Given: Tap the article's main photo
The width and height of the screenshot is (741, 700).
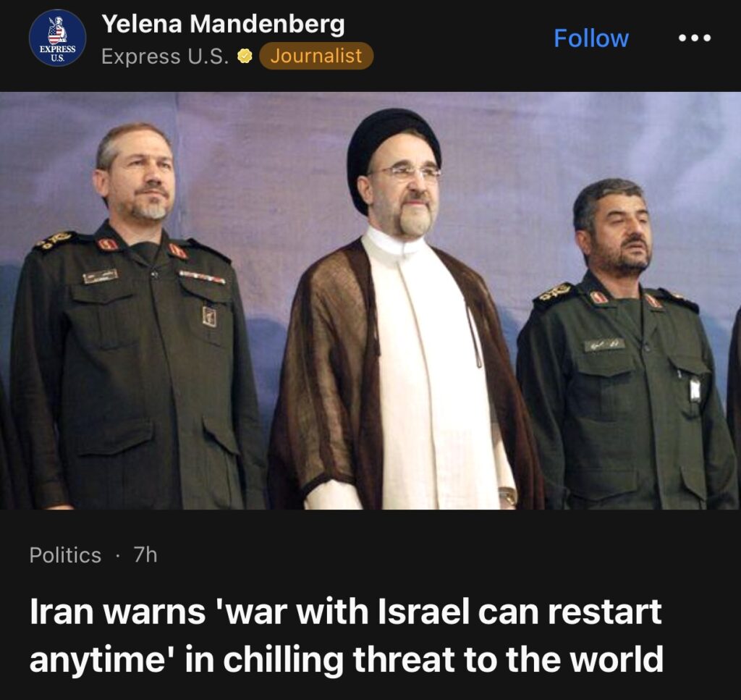Looking at the screenshot, I should tap(370, 300).
